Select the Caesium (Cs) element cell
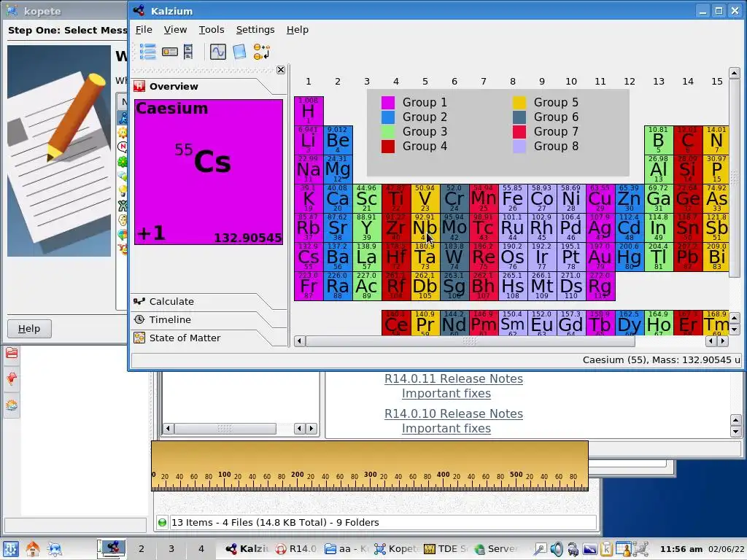The image size is (747, 560). pyautogui.click(x=309, y=257)
